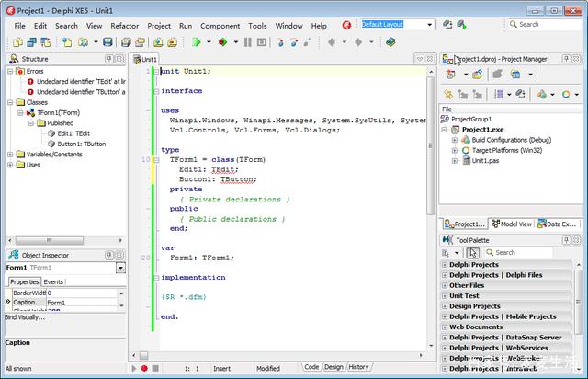Click the Step Over debug icon
Screen dimensions: 588x379
click(x=294, y=42)
